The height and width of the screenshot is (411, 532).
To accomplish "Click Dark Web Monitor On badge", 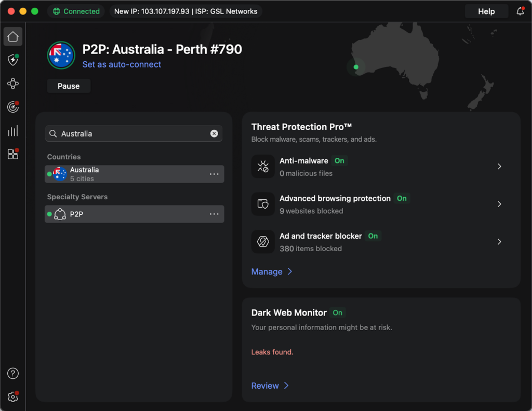I will click(337, 312).
